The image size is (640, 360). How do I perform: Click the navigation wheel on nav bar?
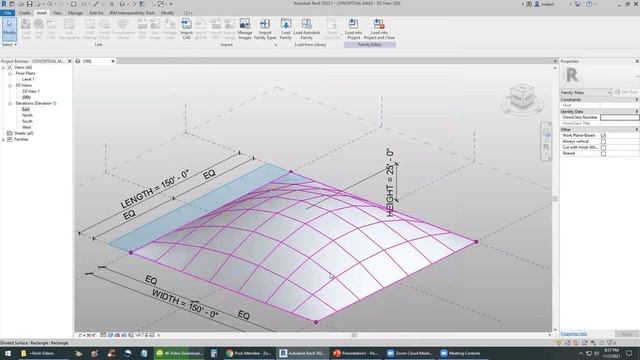[x=546, y=132]
